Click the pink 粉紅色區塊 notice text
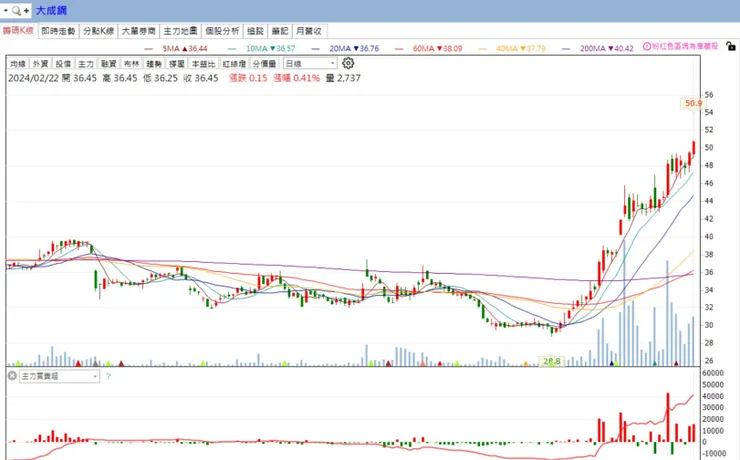This screenshot has height=460, width=740. coord(685,46)
